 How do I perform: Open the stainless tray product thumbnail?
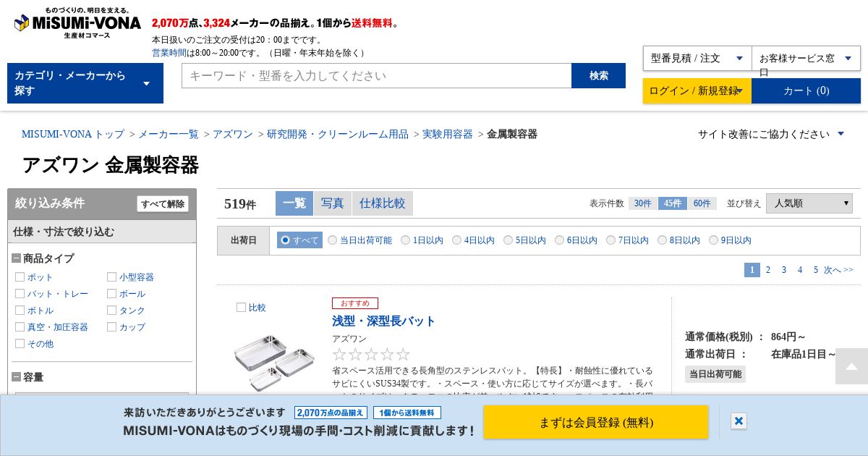pyautogui.click(x=274, y=360)
